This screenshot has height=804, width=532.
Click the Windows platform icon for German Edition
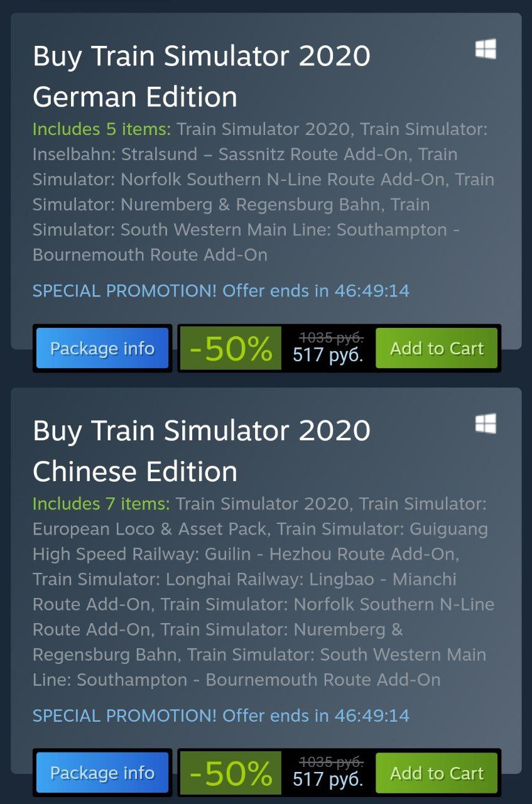pos(486,49)
